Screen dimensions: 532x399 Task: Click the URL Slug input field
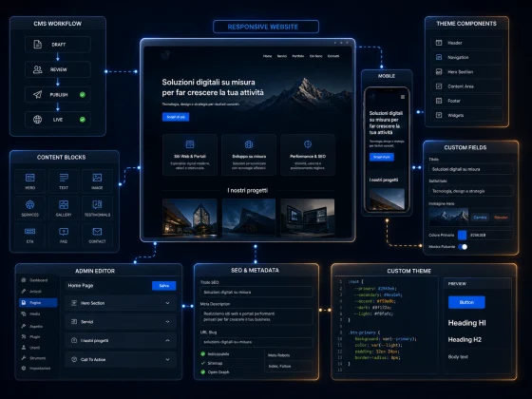click(256, 342)
